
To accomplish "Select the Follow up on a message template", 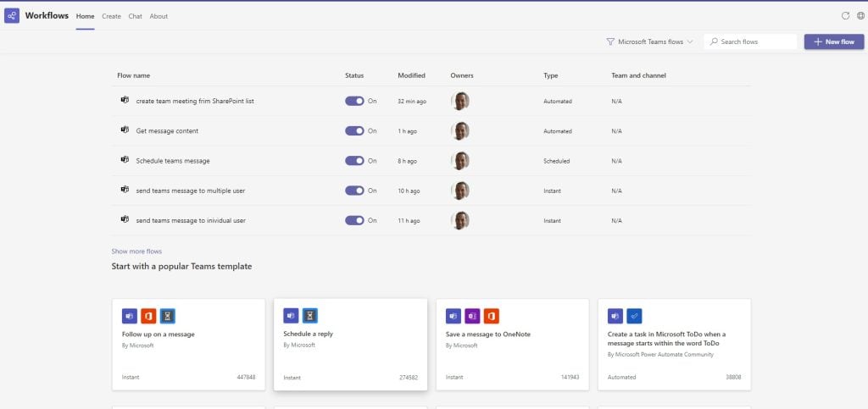I will [x=189, y=345].
